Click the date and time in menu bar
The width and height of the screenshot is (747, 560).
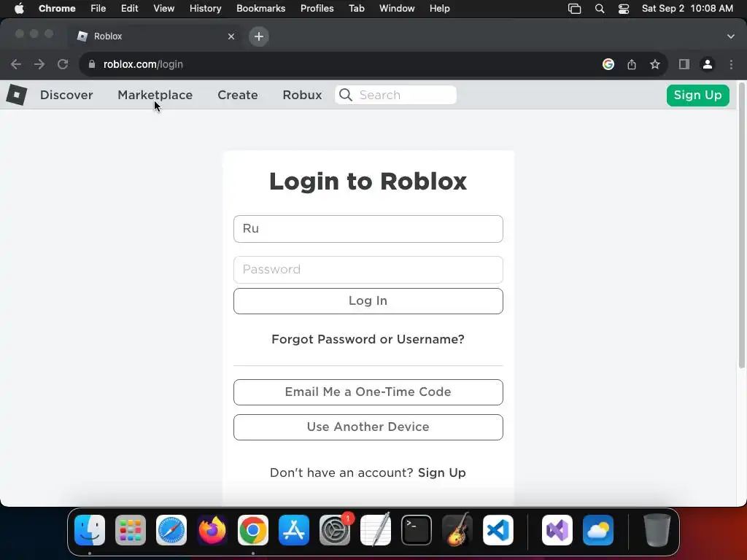click(687, 9)
